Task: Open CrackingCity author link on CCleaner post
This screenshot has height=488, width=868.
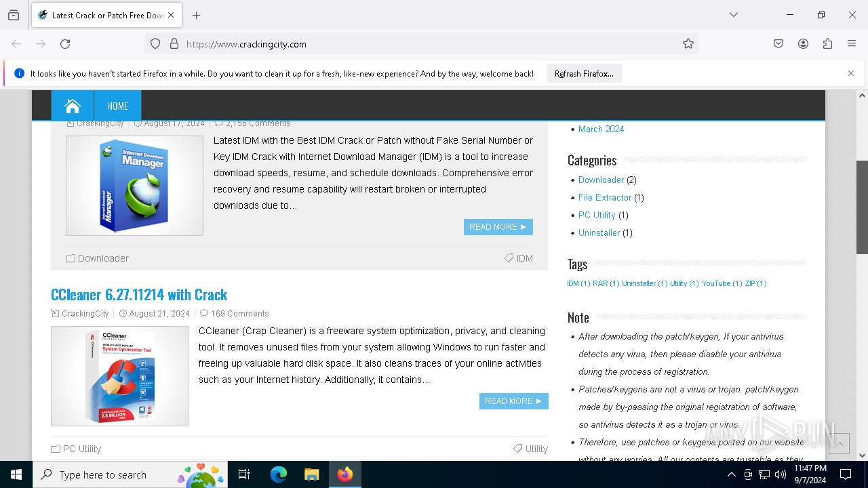Action: (x=85, y=314)
